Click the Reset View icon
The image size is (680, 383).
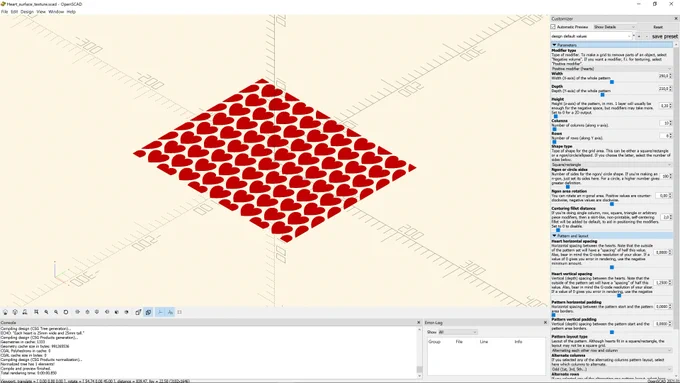[66, 312]
